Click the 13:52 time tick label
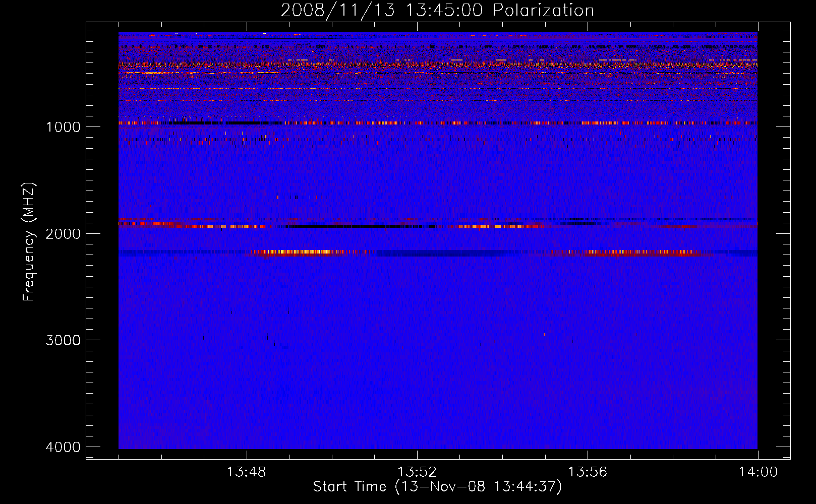 (x=417, y=472)
